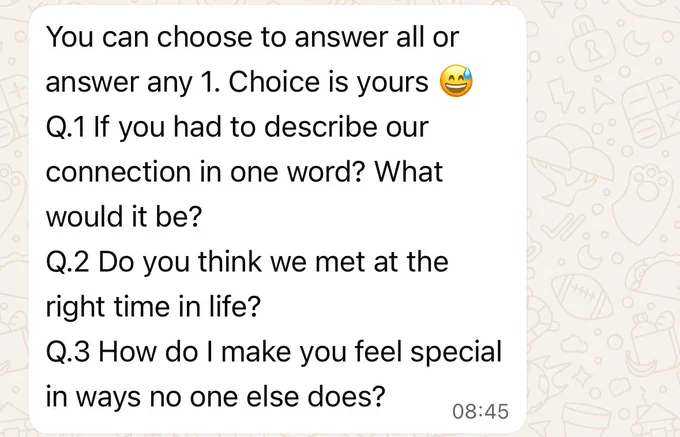Image resolution: width=680 pixels, height=437 pixels.
Task: Click the 'would it be?' text line
Action: 124,216
